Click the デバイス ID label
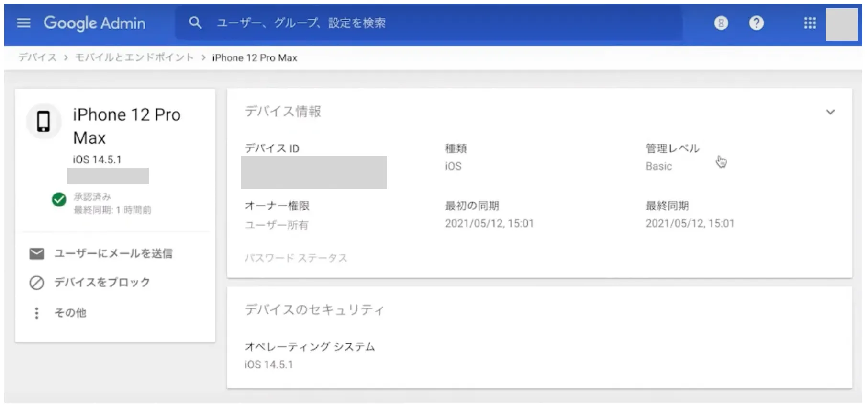The image size is (868, 411). tap(272, 148)
